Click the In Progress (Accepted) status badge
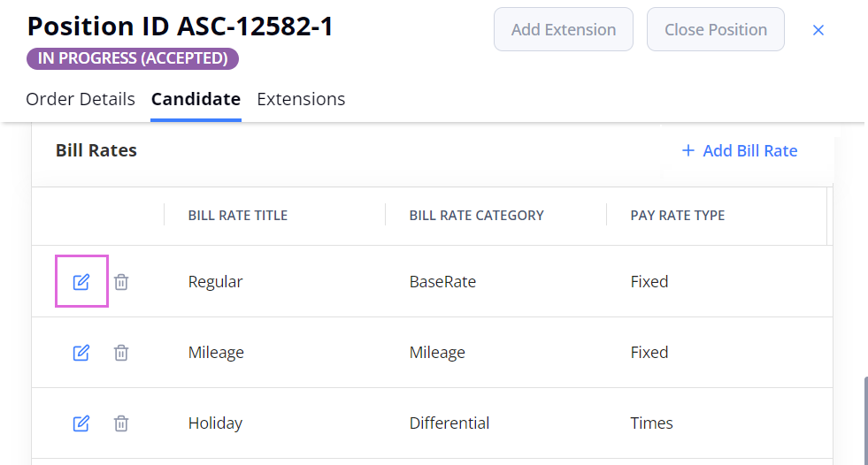This screenshot has height=465, width=868. 133,58
